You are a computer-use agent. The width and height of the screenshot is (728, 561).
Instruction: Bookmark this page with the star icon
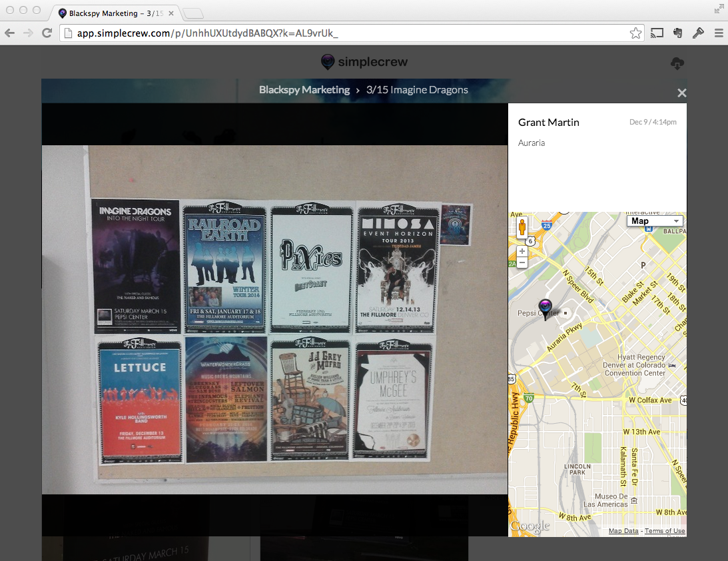click(635, 33)
